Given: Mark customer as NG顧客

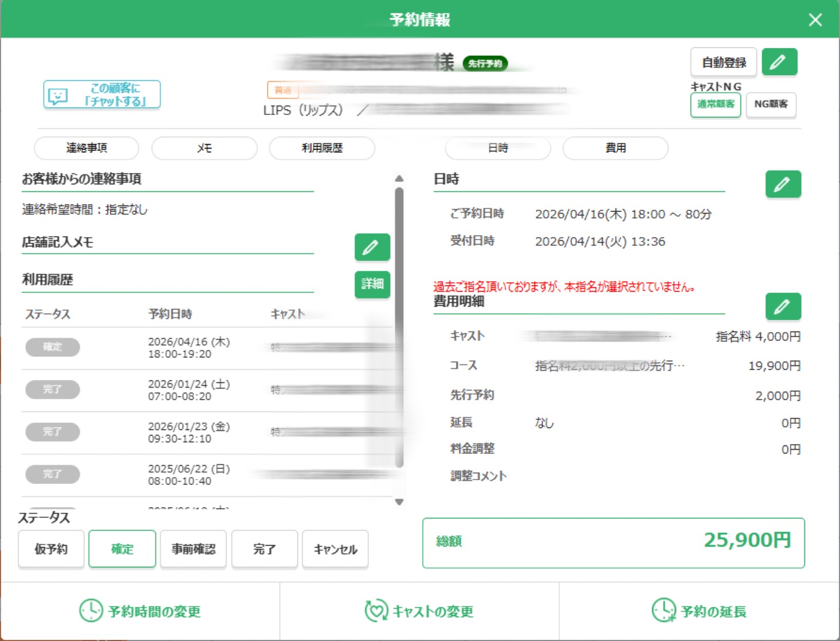Looking at the screenshot, I should pos(771,104).
